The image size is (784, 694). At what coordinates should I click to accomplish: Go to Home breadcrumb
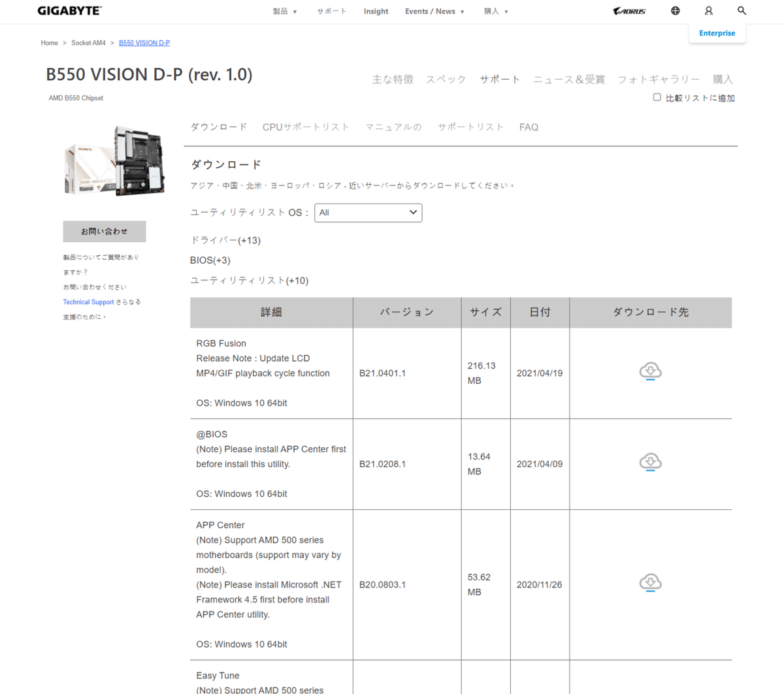49,42
